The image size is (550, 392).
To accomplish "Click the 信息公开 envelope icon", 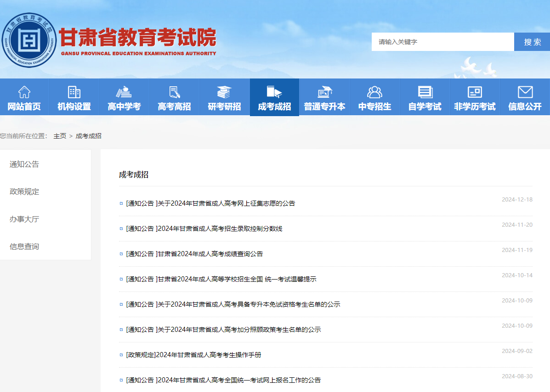I will 525,91.
